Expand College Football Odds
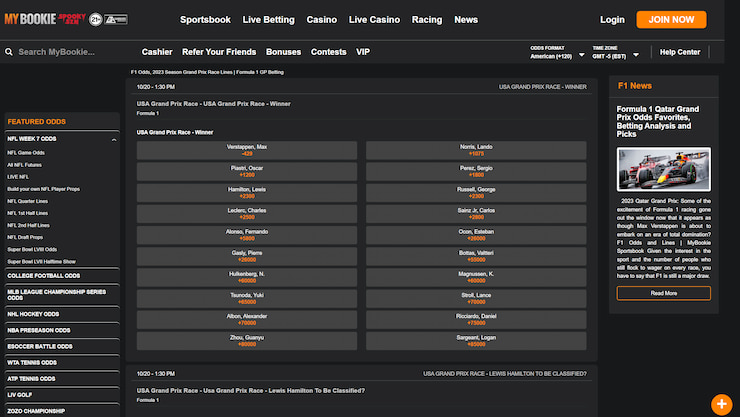Screen dimensions: 740x417 62,276
